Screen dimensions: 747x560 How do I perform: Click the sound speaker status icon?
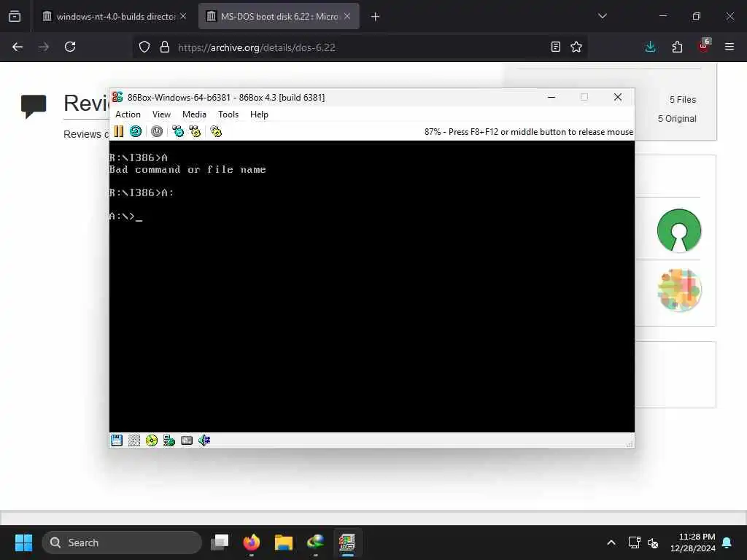tap(204, 440)
